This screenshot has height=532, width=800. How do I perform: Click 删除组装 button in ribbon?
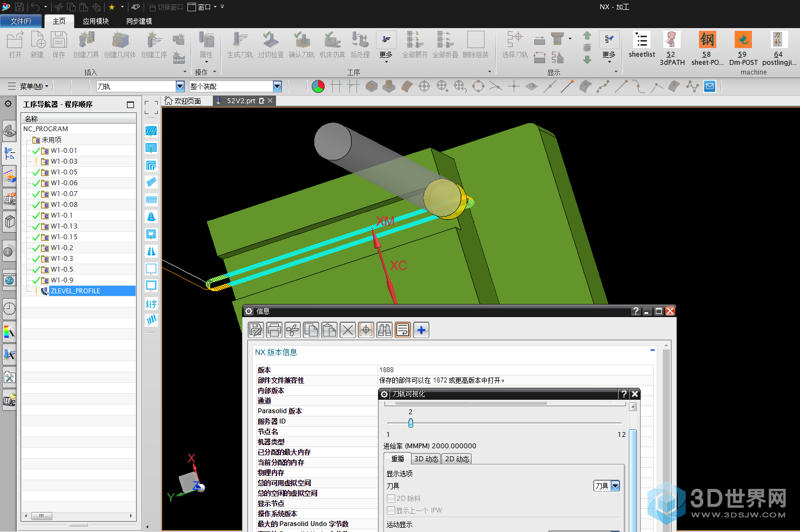click(475, 44)
